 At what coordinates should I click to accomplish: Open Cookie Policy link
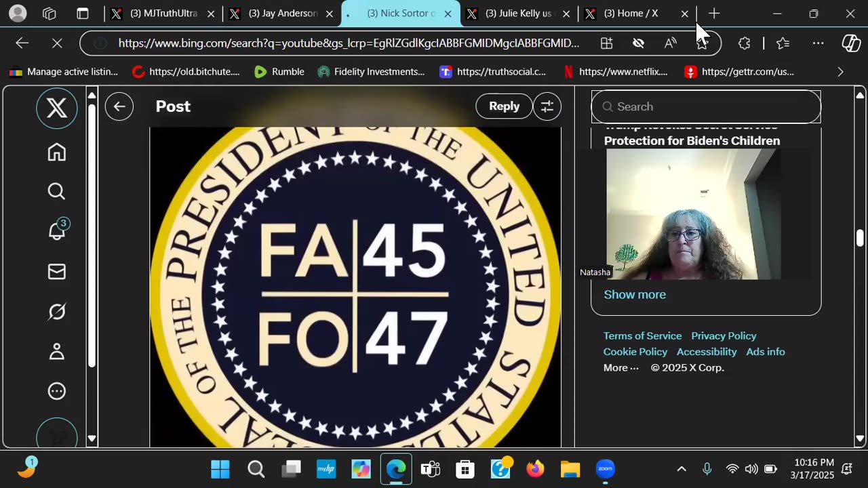[635, 352]
